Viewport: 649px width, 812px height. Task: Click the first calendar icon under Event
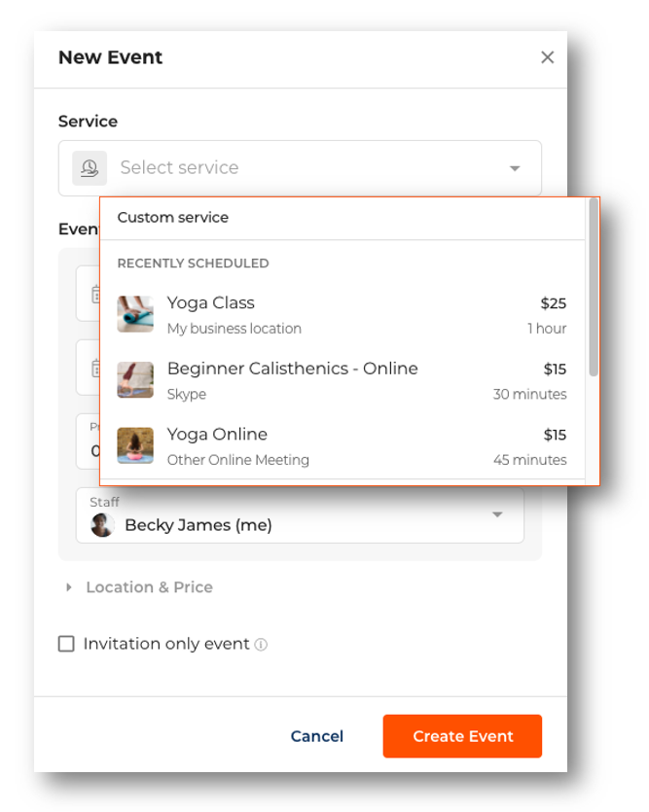tap(95, 294)
